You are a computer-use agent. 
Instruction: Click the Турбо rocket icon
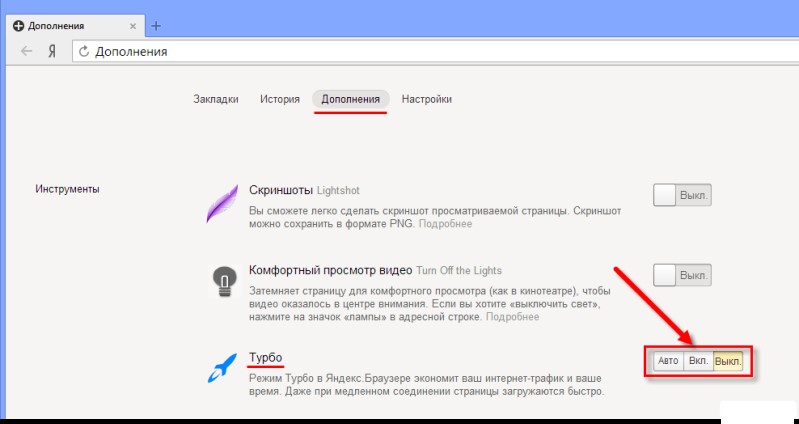[223, 367]
